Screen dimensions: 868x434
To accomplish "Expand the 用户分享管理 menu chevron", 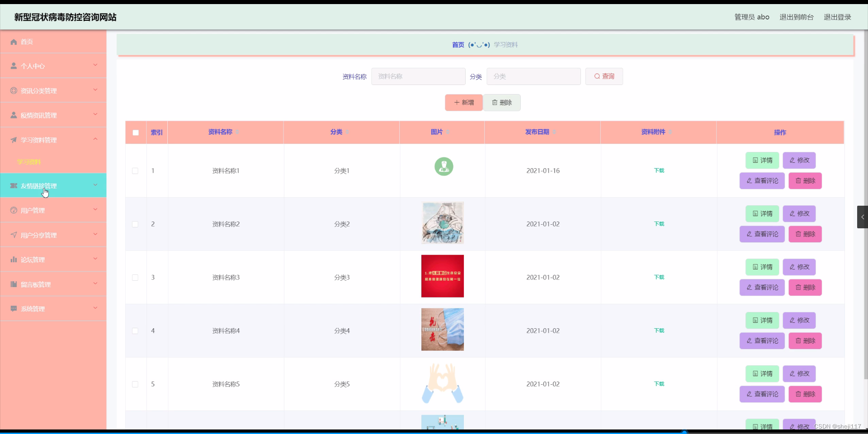I will click(x=95, y=234).
